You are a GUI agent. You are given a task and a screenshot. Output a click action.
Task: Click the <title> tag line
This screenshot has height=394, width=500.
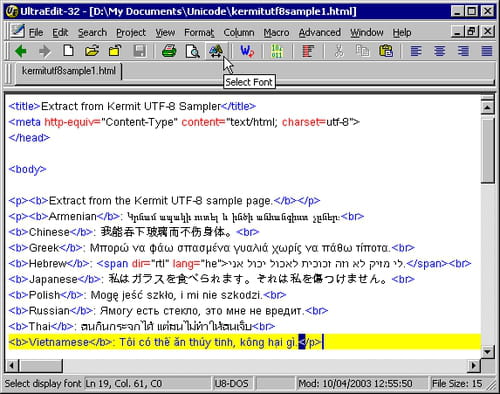132,106
